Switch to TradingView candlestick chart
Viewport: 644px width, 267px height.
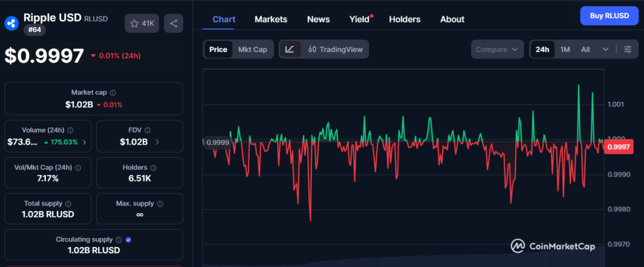click(x=336, y=49)
